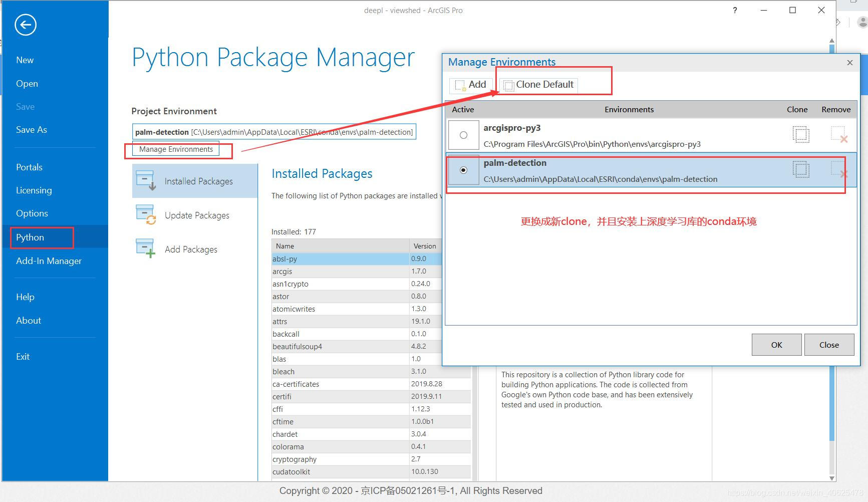This screenshot has height=502, width=868.
Task: Select the atomicwrites package row
Action: 357,309
